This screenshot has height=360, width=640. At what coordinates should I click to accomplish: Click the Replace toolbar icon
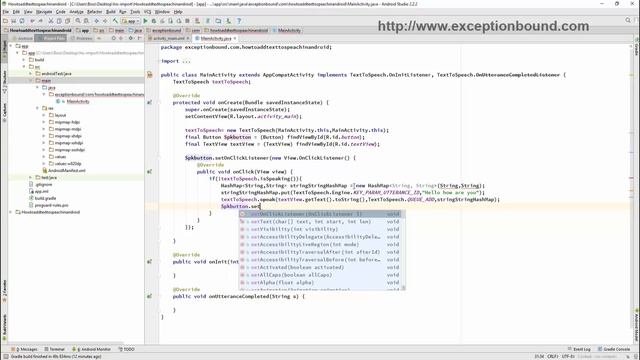point(86,21)
